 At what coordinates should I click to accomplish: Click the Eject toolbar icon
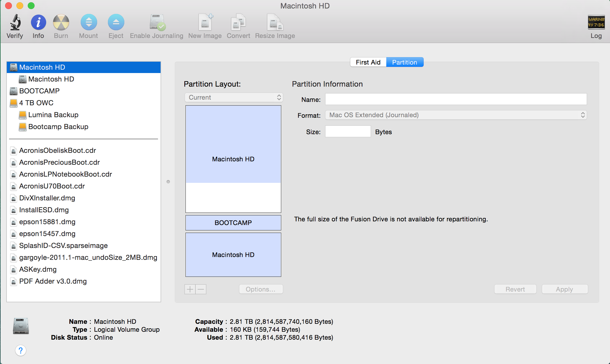(116, 23)
